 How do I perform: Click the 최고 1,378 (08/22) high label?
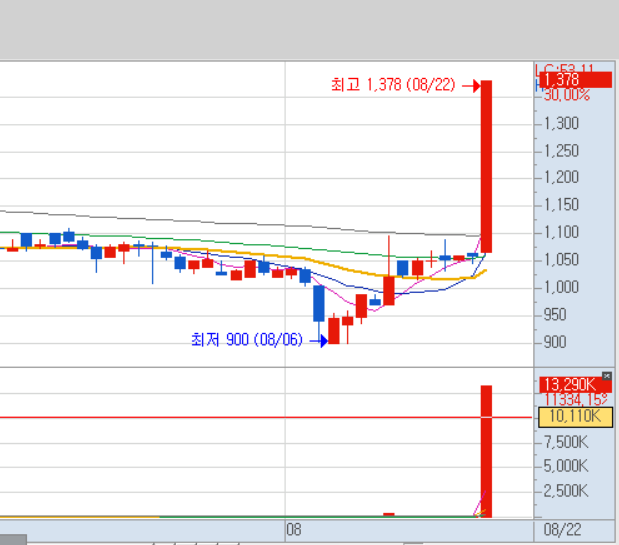pyautogui.click(x=393, y=85)
